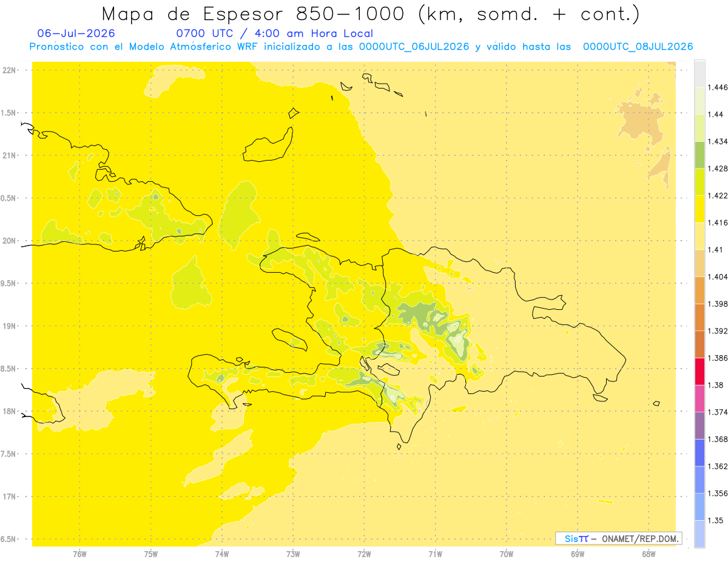
Task: Click the "73W" longitude axis label
Action: click(293, 554)
